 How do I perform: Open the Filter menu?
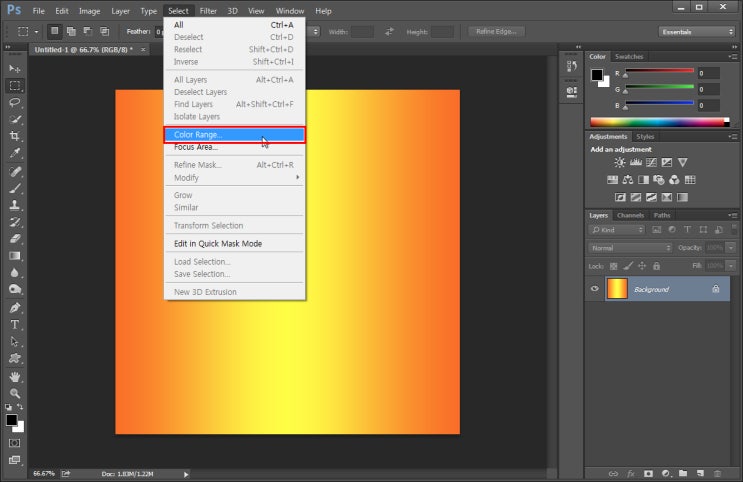coord(208,11)
